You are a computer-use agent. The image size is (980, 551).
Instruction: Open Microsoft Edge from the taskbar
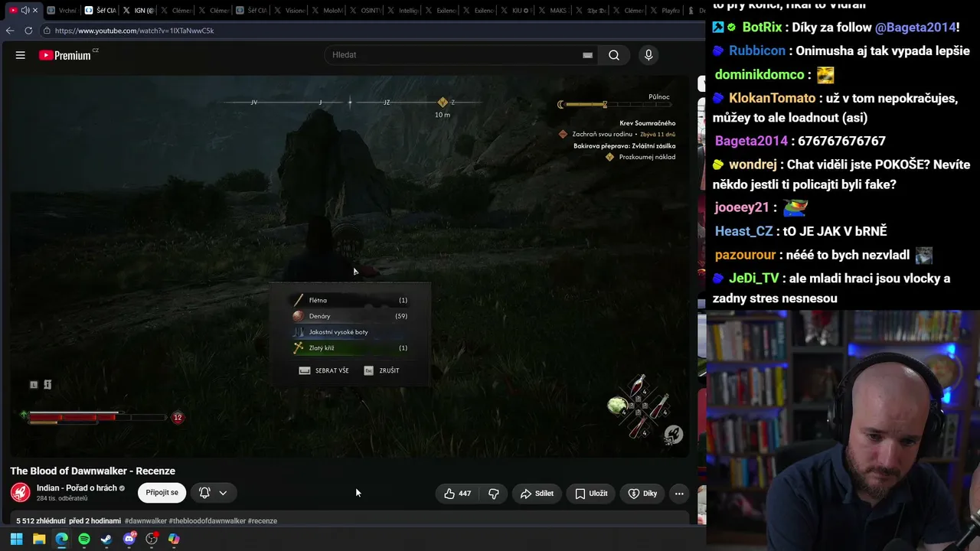click(x=61, y=539)
